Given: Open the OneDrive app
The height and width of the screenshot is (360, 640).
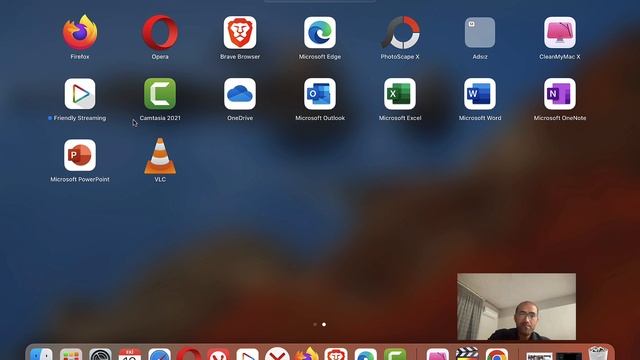Looking at the screenshot, I should pos(240,94).
